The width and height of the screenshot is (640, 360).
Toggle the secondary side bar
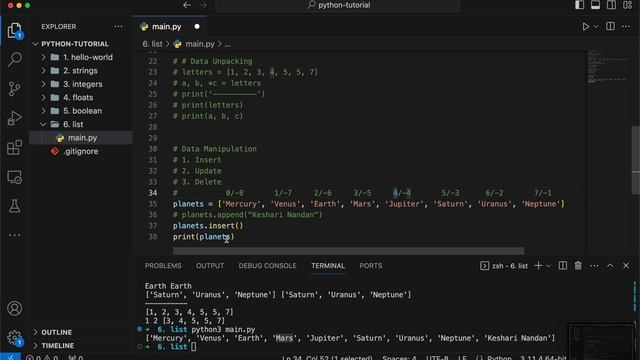[x=611, y=5]
